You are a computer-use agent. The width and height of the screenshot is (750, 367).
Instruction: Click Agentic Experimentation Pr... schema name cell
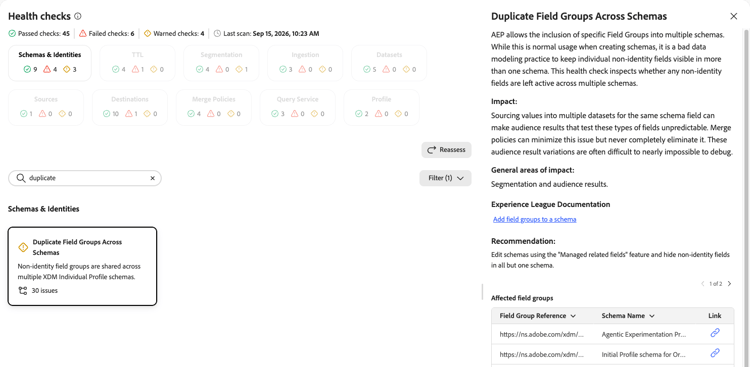pos(644,335)
